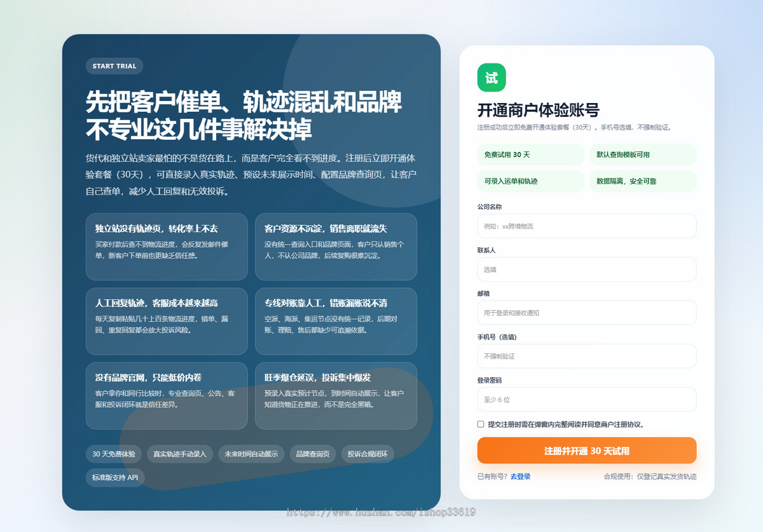Click the 数据隔离，安全可靠 green tag
Image resolution: width=763 pixels, height=532 pixels.
coord(643,181)
